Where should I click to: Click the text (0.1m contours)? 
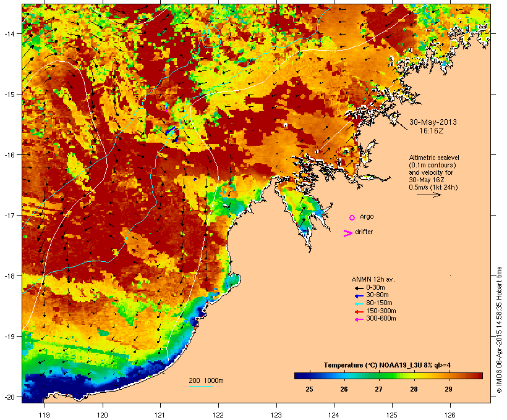(432, 165)
